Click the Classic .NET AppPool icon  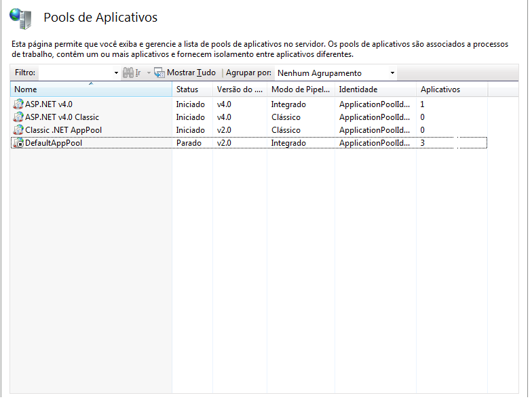coord(18,129)
